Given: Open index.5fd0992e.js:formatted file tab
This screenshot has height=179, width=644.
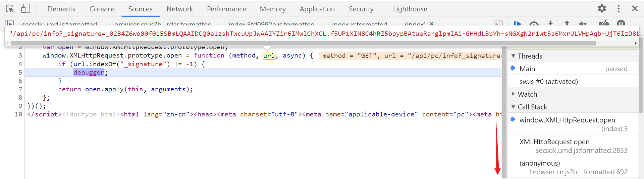Looking at the screenshot, I should click(272, 24).
